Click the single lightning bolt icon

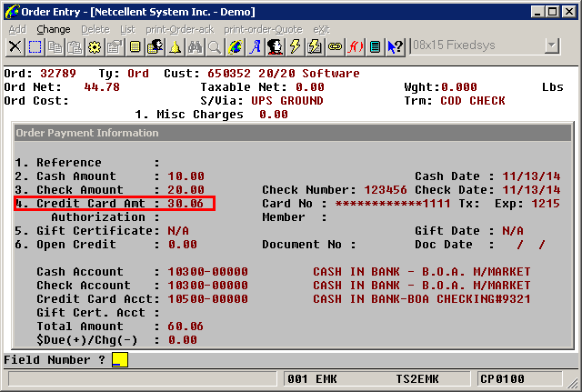coord(296,47)
